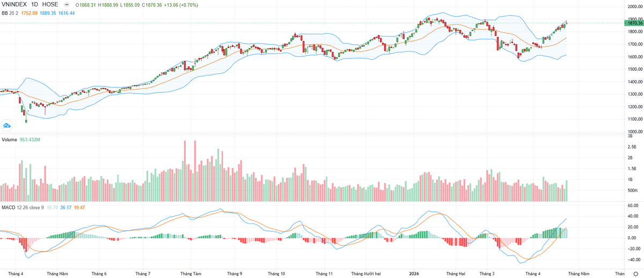
Task: Click the blue MACD value 36.17
Action: (x=67, y=207)
